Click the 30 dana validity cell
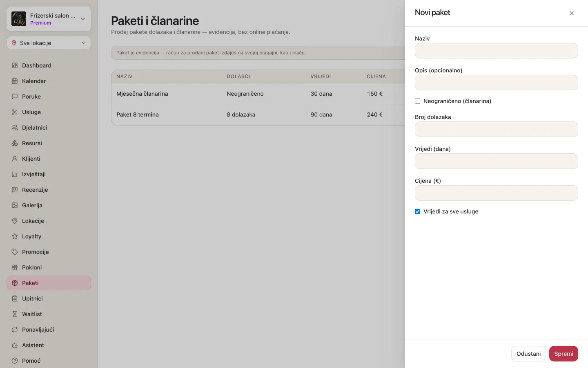Image resolution: width=588 pixels, height=368 pixels. (321, 94)
